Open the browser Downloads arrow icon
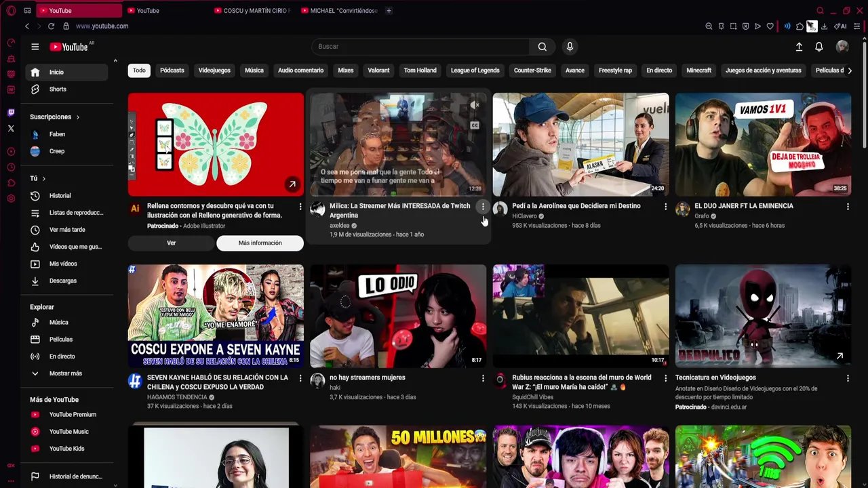The image size is (868, 488). pos(824,26)
